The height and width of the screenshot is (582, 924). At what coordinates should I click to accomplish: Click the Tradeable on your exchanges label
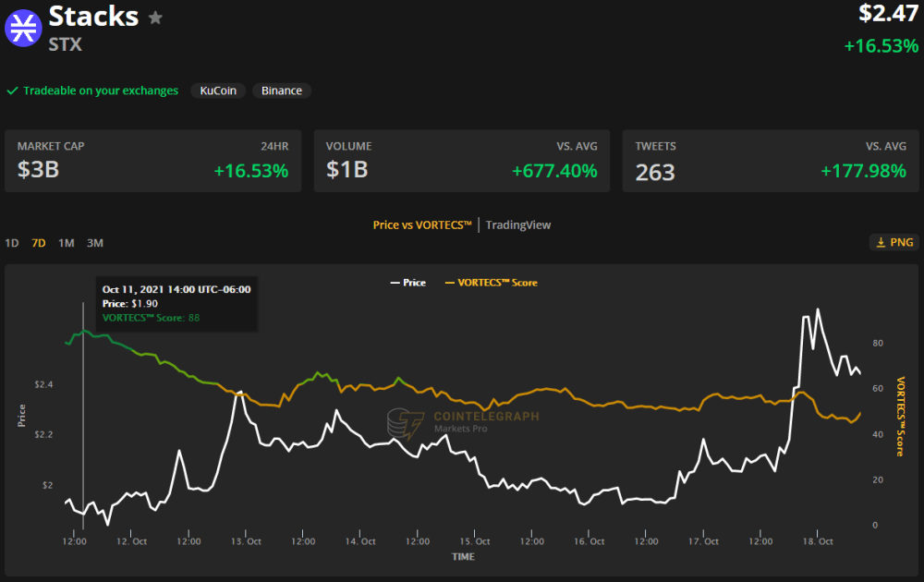point(101,91)
